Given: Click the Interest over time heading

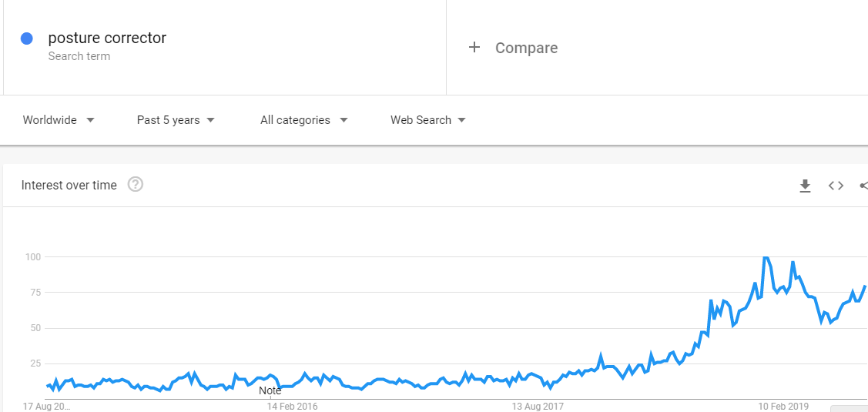Looking at the screenshot, I should [x=69, y=185].
